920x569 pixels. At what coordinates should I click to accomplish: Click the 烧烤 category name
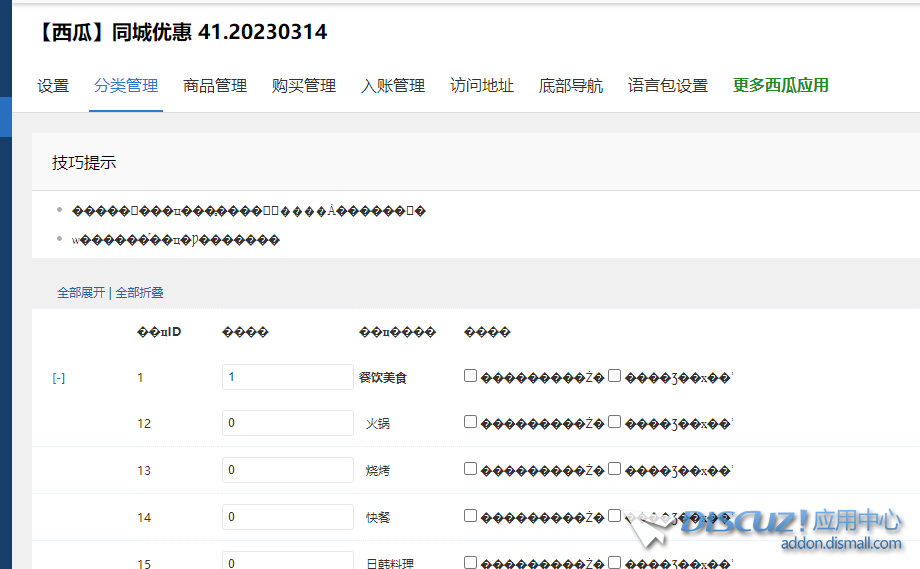point(378,470)
